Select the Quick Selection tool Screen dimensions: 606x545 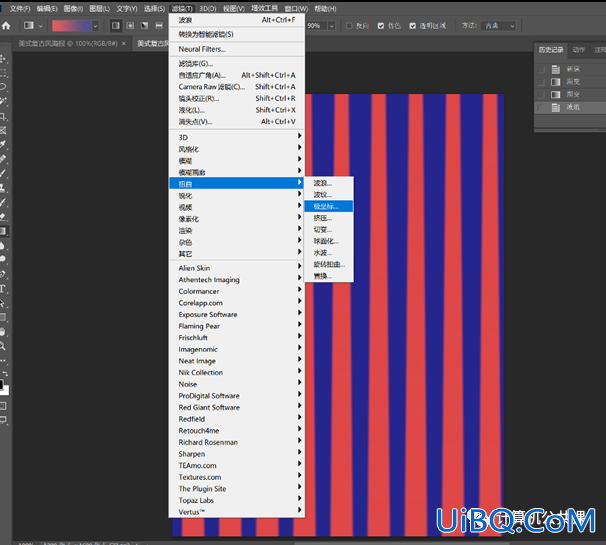(x=3, y=101)
